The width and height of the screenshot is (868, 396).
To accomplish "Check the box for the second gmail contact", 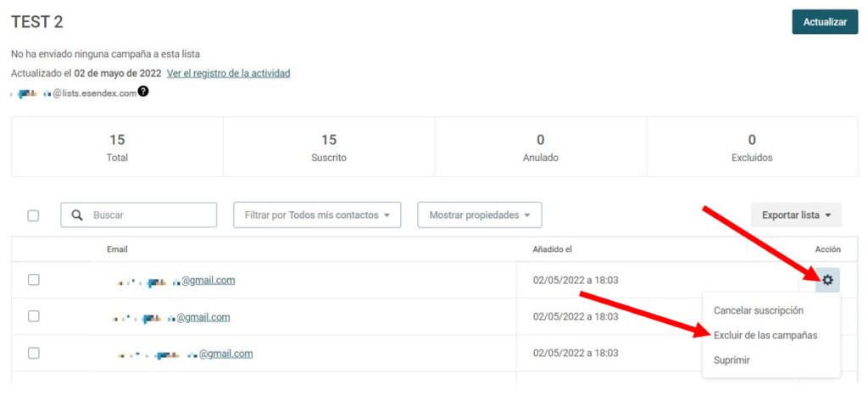I will coord(33,316).
